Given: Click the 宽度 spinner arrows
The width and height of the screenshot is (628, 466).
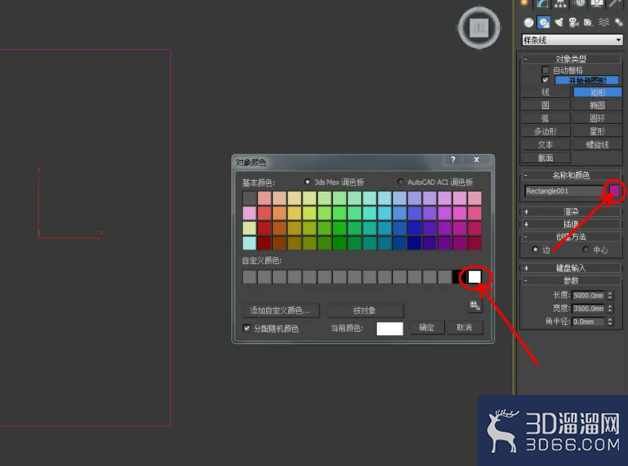Looking at the screenshot, I should click(610, 309).
